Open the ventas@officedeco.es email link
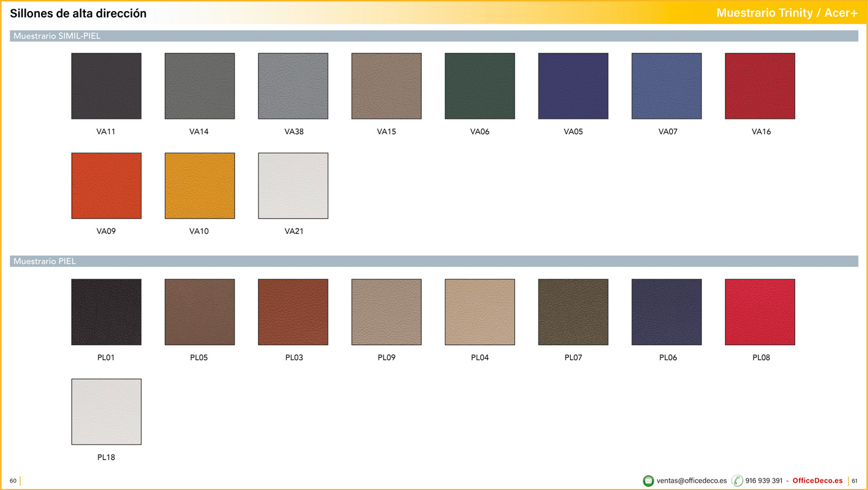The height and width of the screenshot is (490, 868). [692, 481]
